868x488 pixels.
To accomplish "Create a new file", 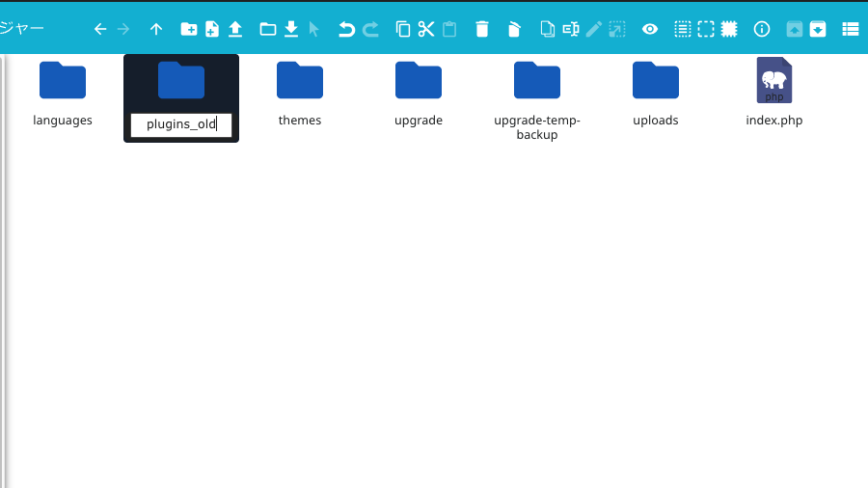I will (x=212, y=29).
